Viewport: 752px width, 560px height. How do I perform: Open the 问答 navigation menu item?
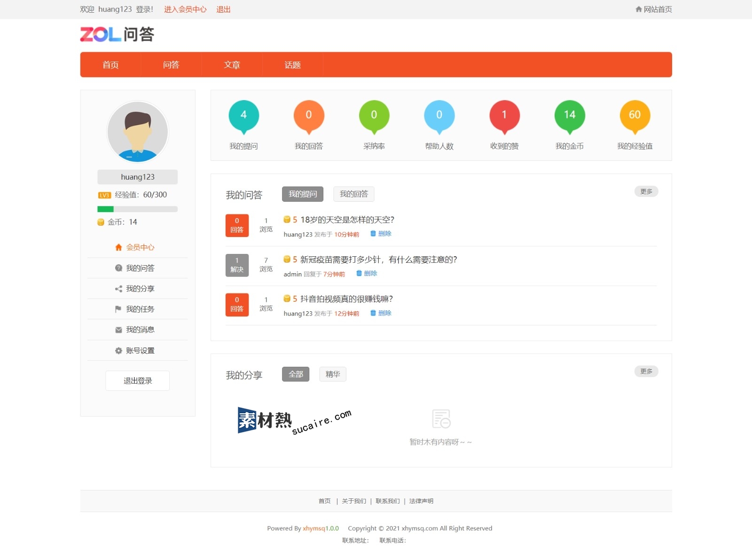[171, 65]
